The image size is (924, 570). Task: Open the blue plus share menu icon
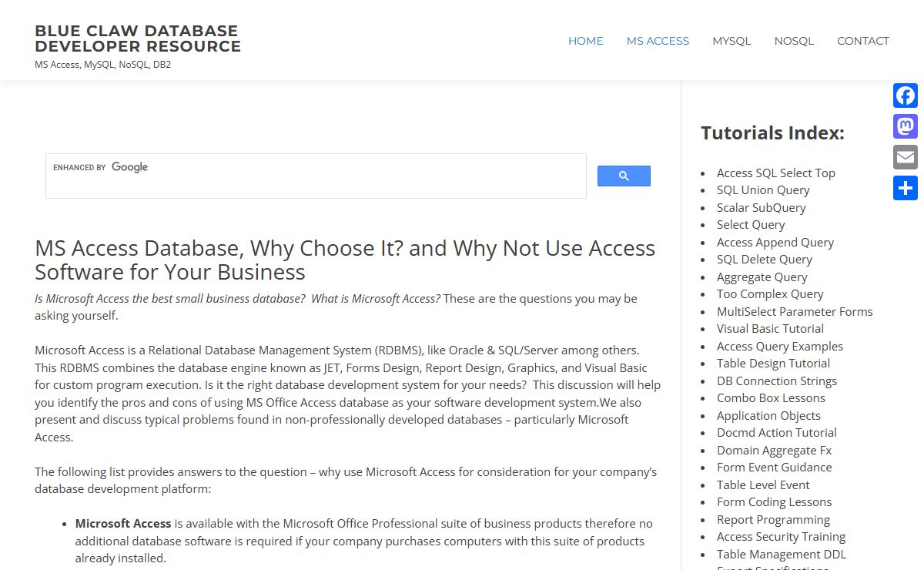coord(906,188)
